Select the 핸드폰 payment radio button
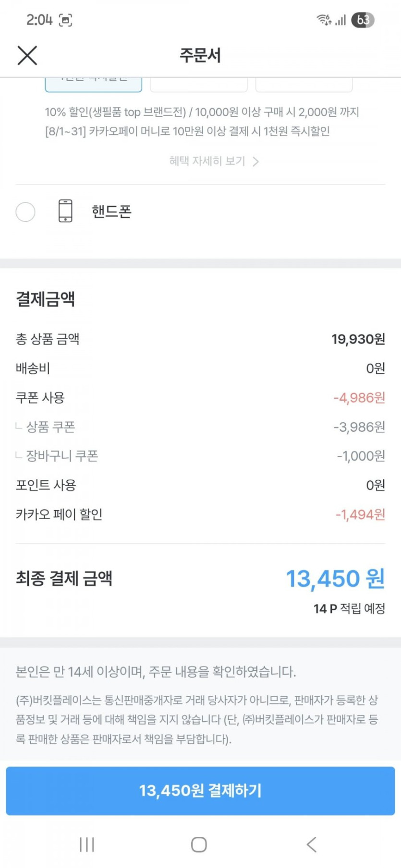 point(25,212)
